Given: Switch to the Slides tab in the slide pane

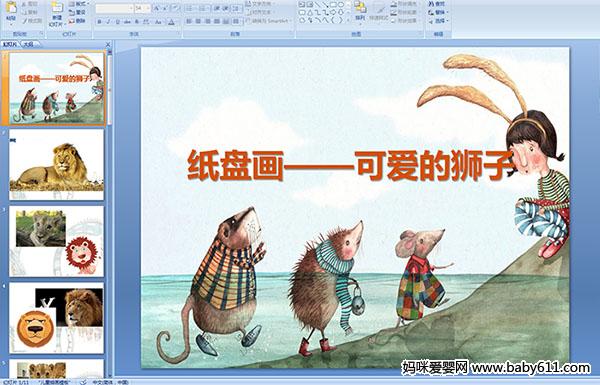Looking at the screenshot, I should click(x=10, y=44).
